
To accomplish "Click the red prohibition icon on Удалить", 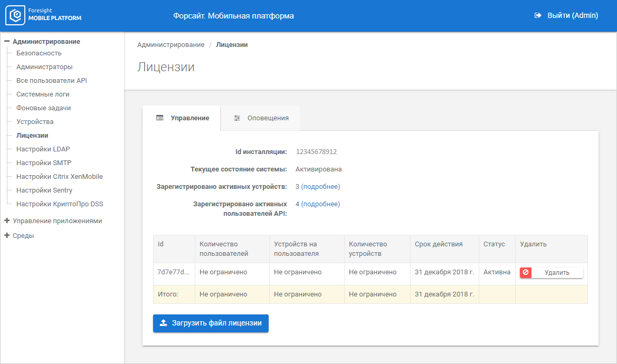I will [x=525, y=272].
